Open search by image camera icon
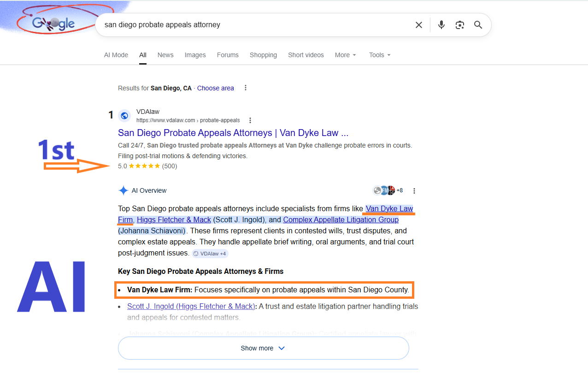 tap(459, 25)
